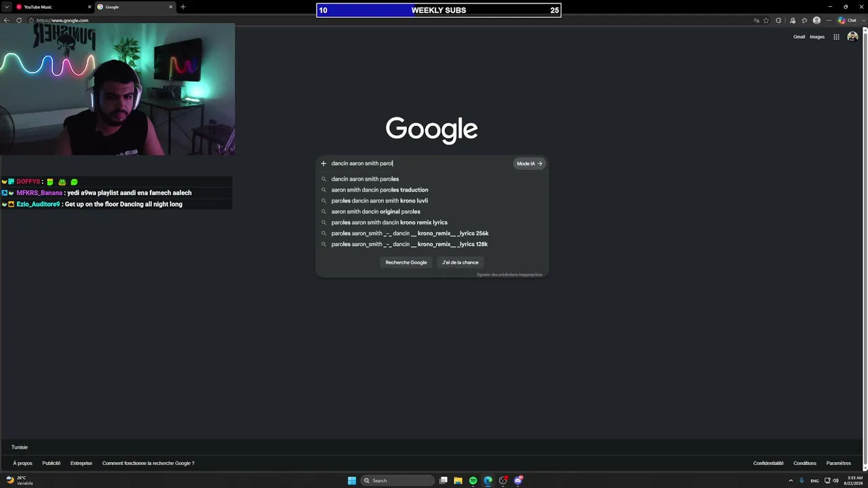Click the taskbar Search box
Image resolution: width=868 pixels, height=488 pixels.
(397, 481)
